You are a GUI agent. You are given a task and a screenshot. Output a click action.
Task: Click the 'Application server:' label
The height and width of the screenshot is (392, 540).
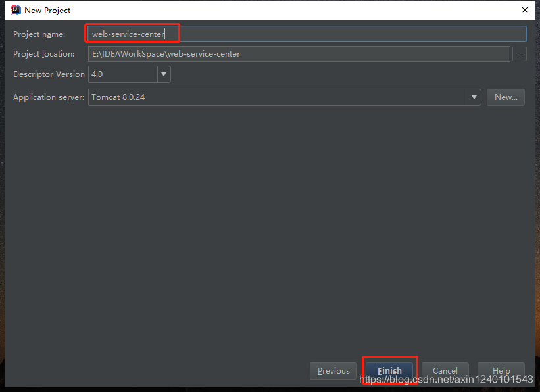tap(49, 97)
